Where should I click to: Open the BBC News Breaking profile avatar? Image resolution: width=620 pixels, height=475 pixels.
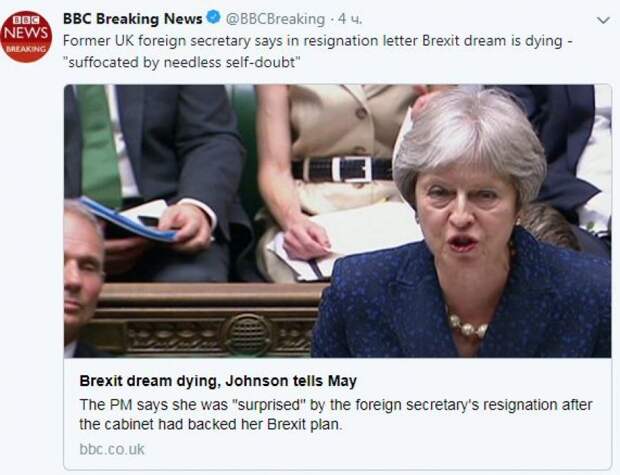[26, 36]
